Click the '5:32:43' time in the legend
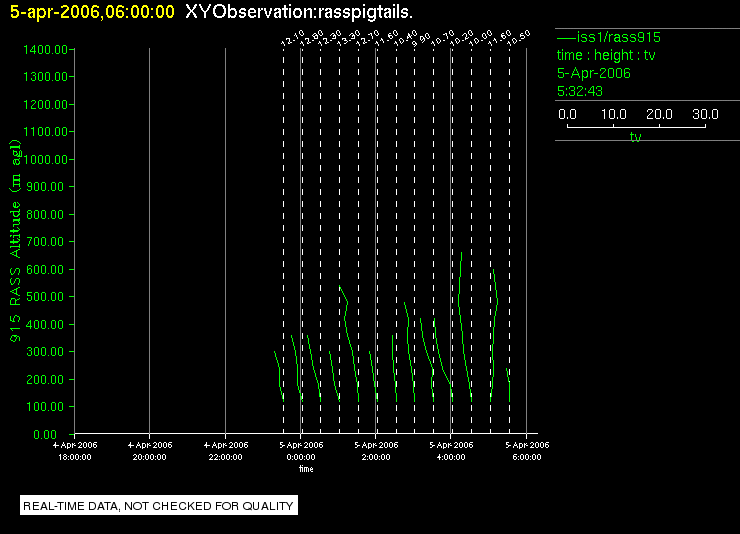The height and width of the screenshot is (534, 740). (x=580, y=91)
